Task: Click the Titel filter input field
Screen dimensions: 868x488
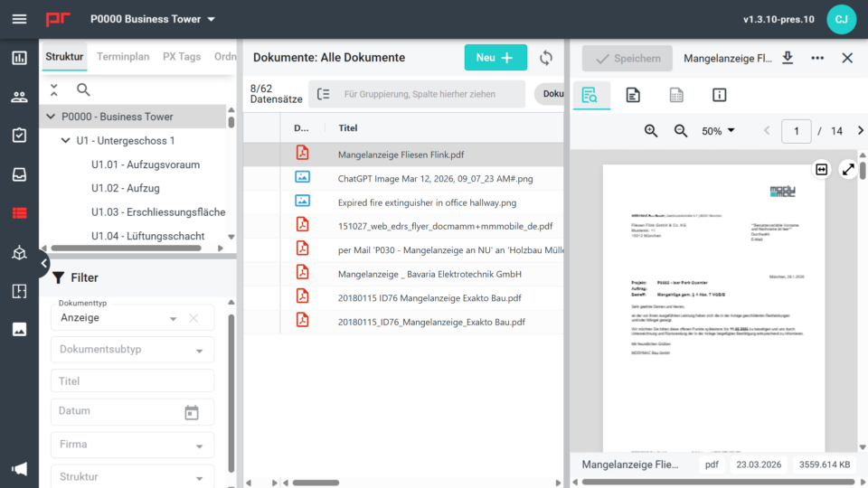Action: [132, 380]
